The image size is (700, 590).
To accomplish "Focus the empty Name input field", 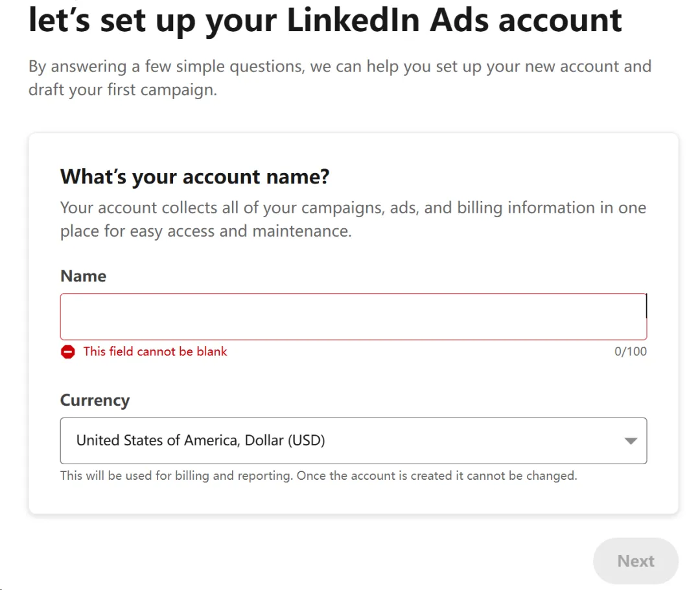I will (353, 316).
